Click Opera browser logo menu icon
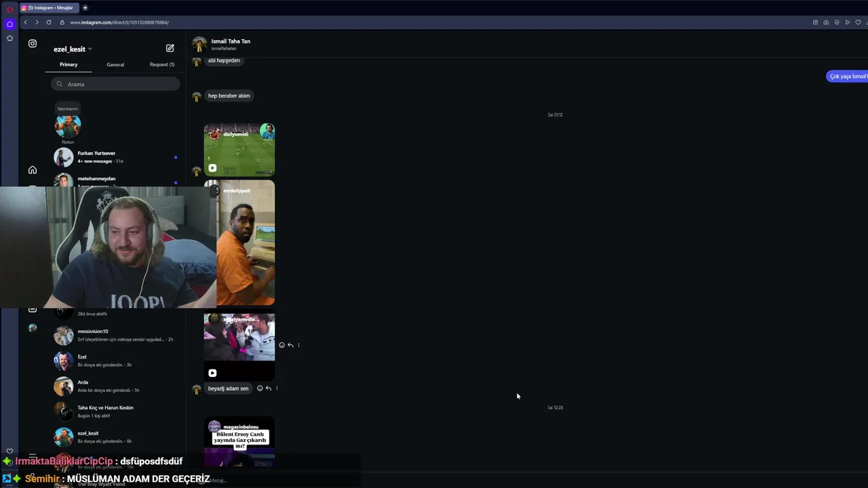This screenshot has height=488, width=868. 9,9
